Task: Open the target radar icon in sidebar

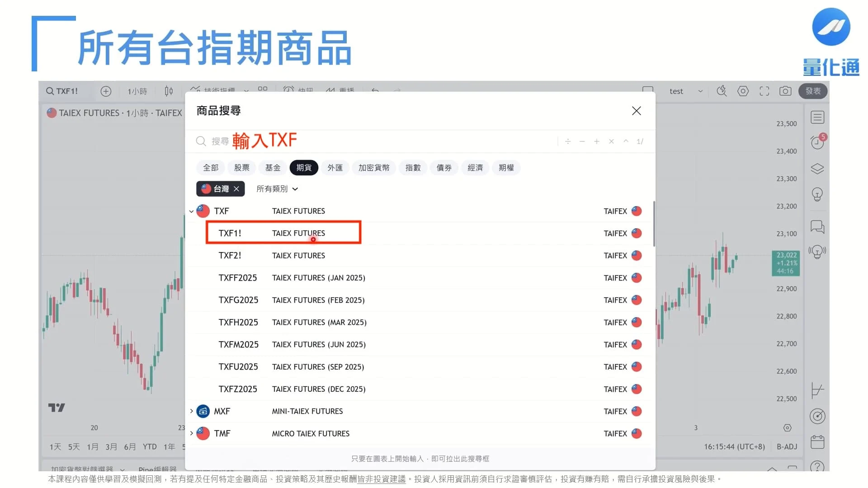Action: 817,416
